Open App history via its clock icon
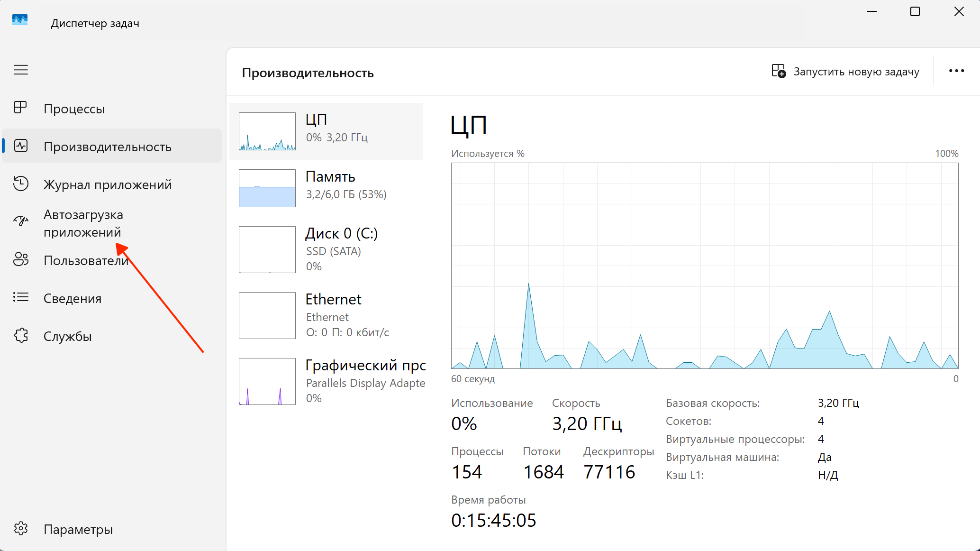The image size is (980, 551). (x=21, y=184)
